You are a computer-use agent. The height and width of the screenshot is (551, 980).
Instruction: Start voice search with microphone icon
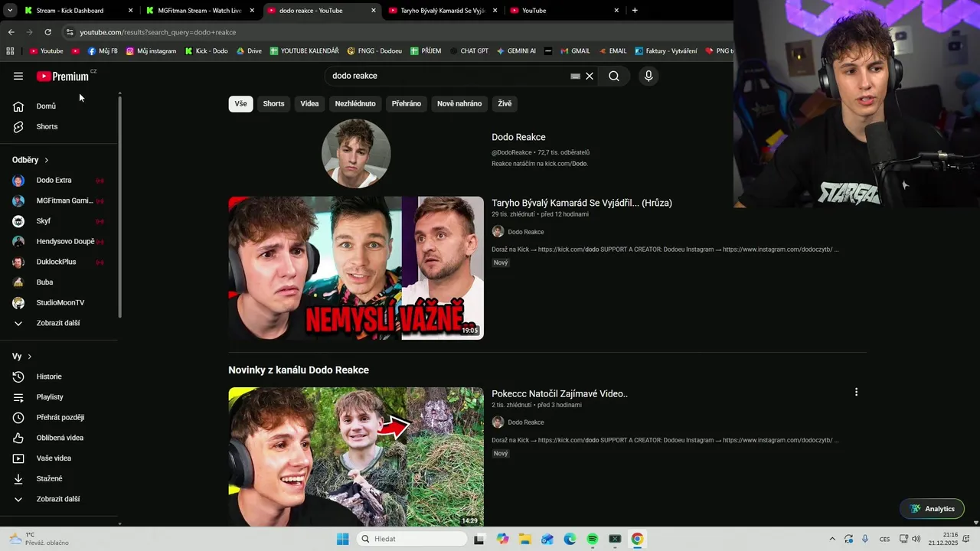pyautogui.click(x=648, y=76)
